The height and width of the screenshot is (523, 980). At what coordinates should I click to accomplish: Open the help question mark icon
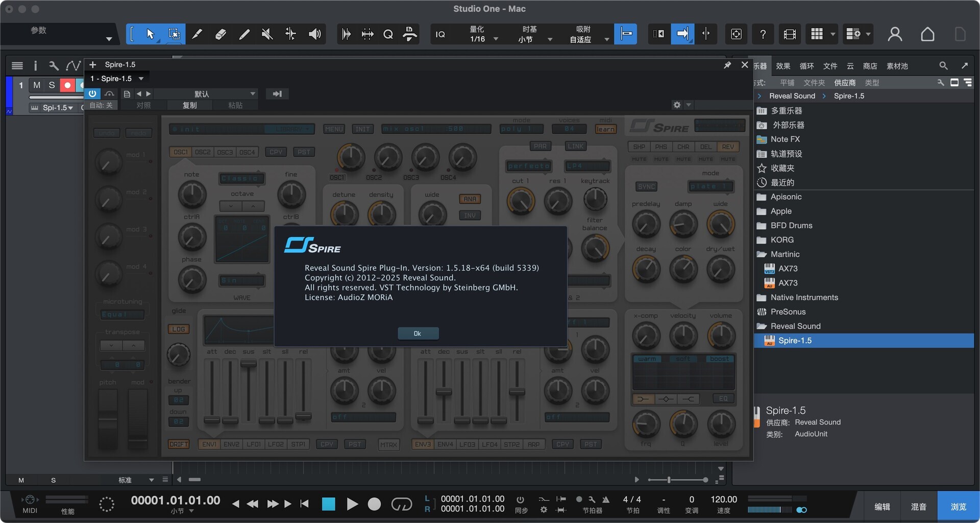(763, 34)
